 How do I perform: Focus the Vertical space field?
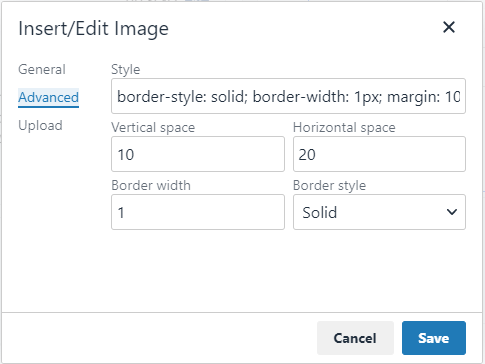point(198,154)
